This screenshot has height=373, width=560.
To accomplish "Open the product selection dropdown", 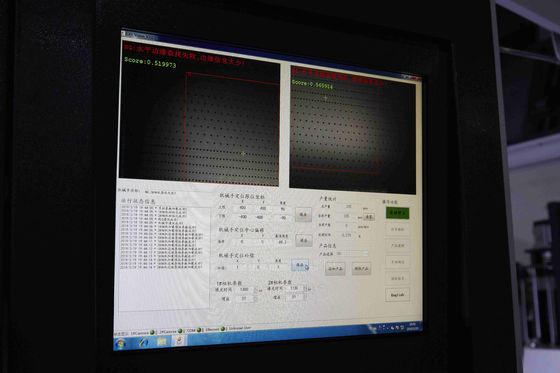I will (x=352, y=254).
